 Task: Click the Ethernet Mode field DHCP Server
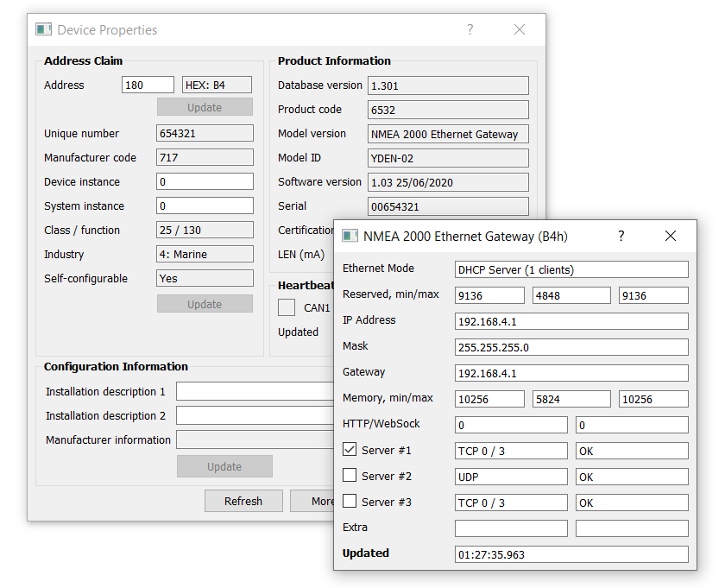tap(571, 269)
